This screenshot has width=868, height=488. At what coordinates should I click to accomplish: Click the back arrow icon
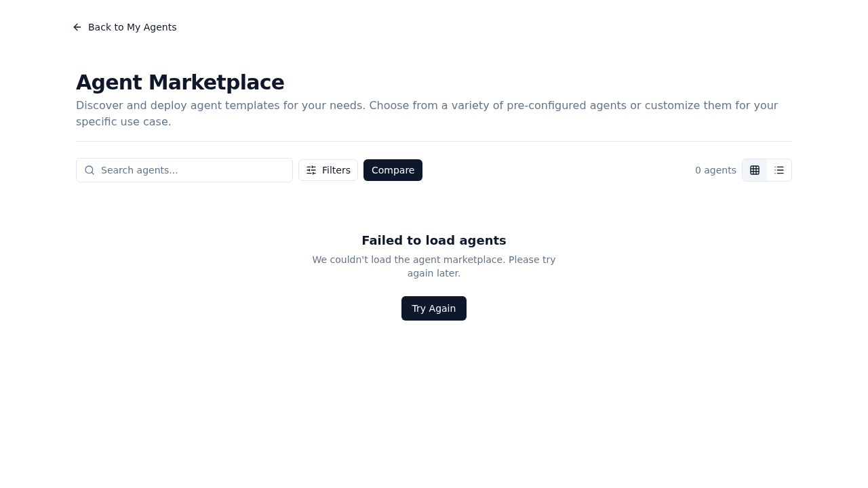coord(77,27)
